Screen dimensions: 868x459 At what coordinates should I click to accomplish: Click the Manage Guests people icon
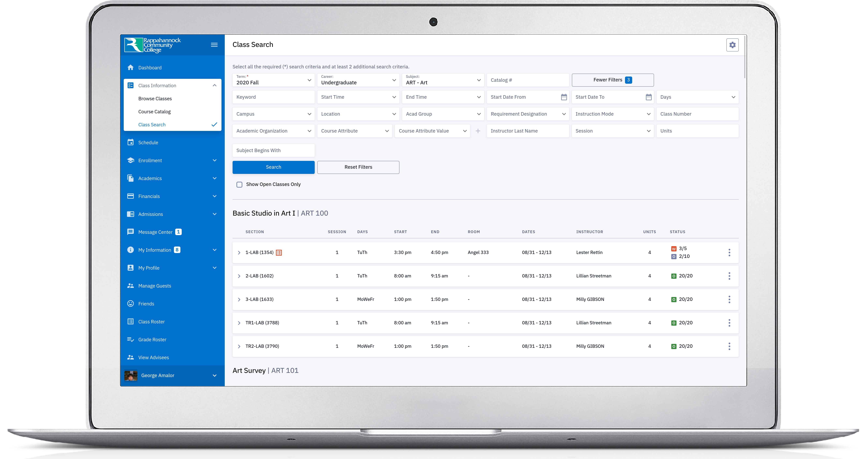coord(131,286)
